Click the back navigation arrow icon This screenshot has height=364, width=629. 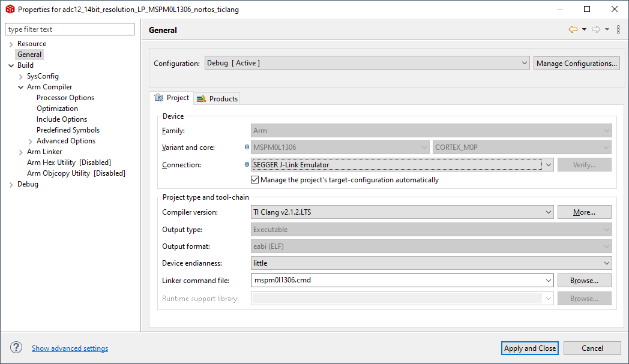tap(573, 29)
